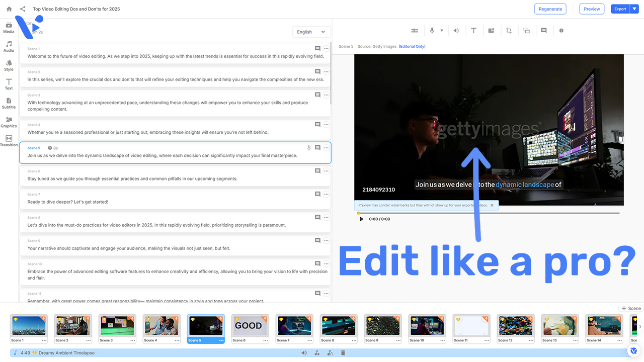This screenshot has width=644, height=362.
Task: Click the replace visual icon
Action: pyautogui.click(x=492, y=31)
